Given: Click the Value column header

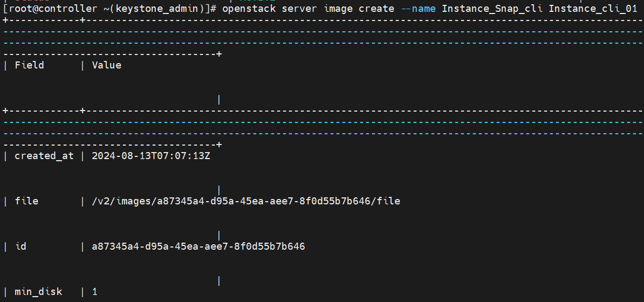Looking at the screenshot, I should pos(106,65).
